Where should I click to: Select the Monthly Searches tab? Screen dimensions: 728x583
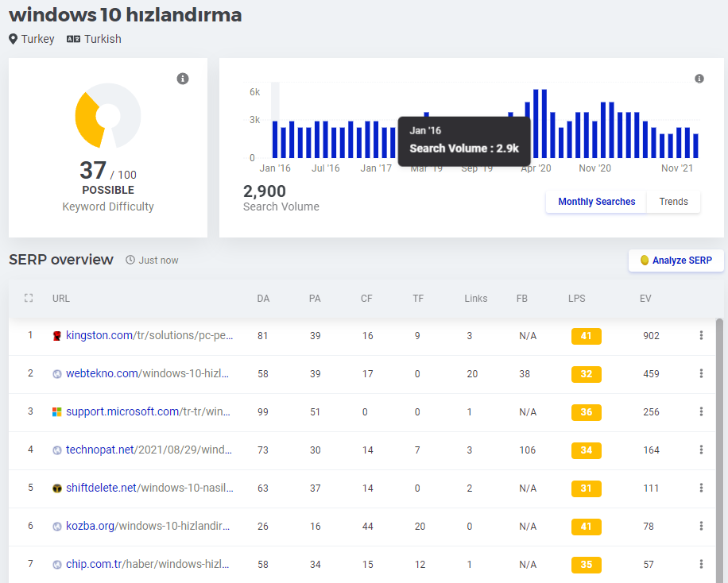point(596,202)
